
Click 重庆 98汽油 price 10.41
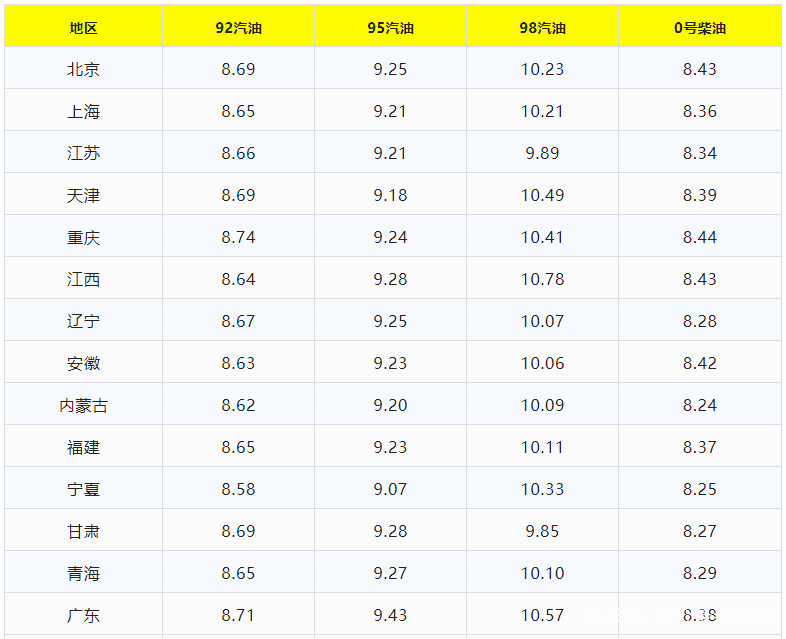click(x=542, y=238)
